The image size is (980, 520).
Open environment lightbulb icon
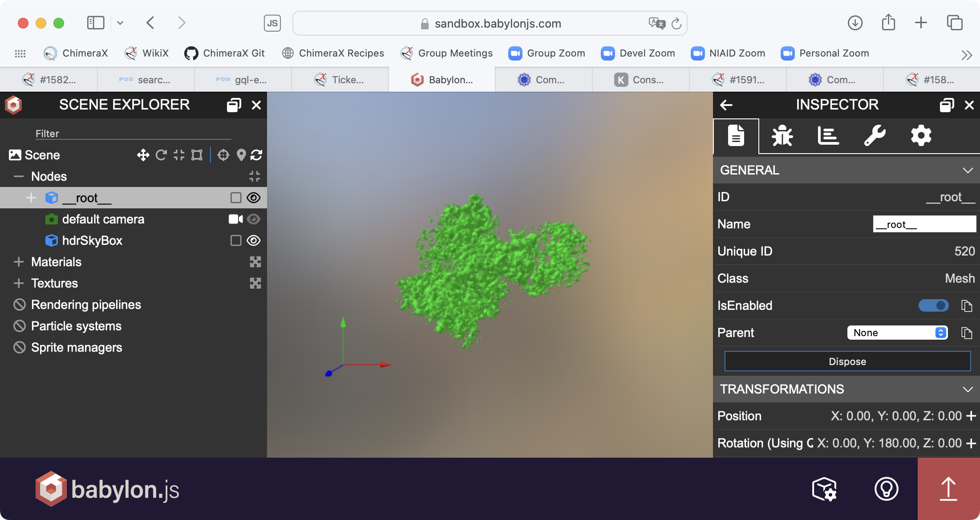click(886, 489)
